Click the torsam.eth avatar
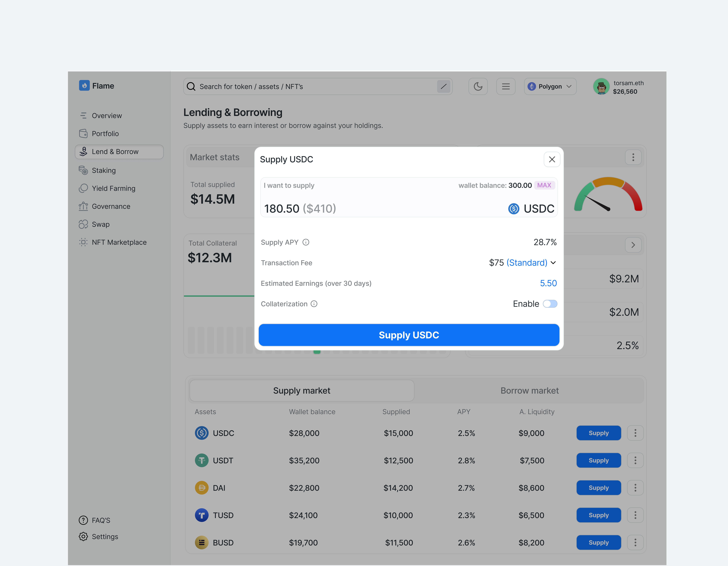Screen dimensions: 728x566 coord(601,86)
